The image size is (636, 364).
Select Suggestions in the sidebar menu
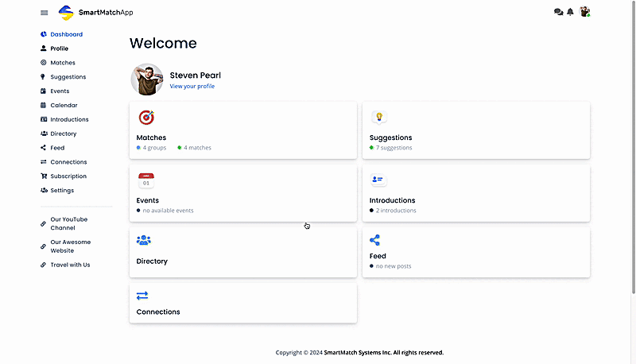pos(68,76)
